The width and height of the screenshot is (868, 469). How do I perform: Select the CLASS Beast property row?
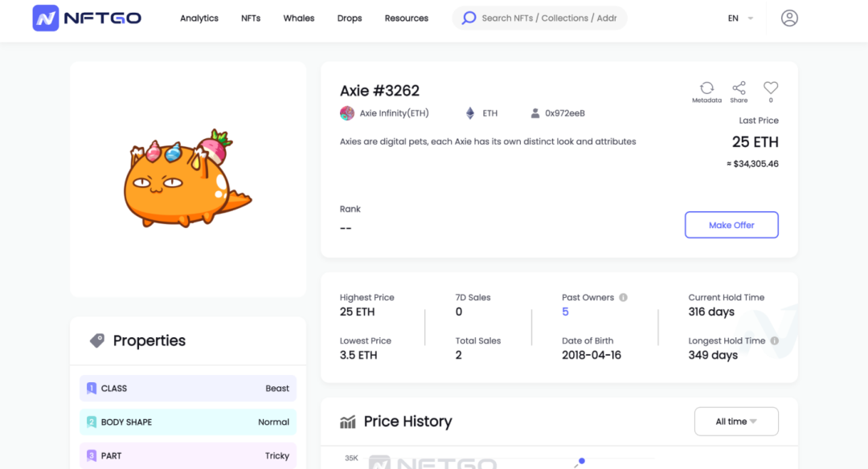click(188, 388)
